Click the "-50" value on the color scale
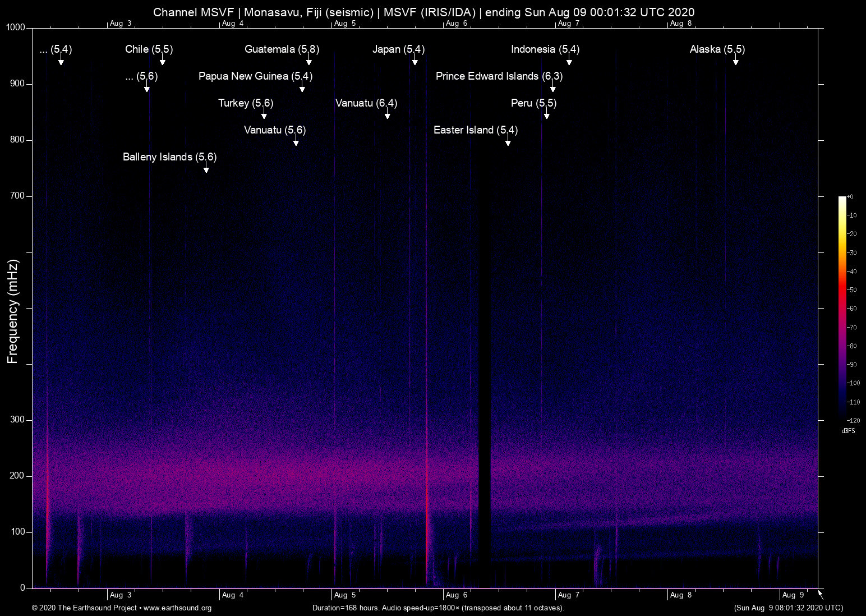 tap(851, 290)
